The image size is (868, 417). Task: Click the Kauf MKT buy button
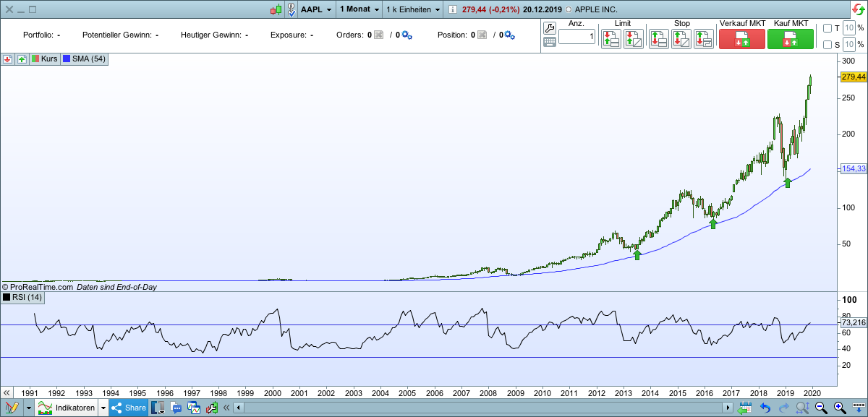coord(791,38)
